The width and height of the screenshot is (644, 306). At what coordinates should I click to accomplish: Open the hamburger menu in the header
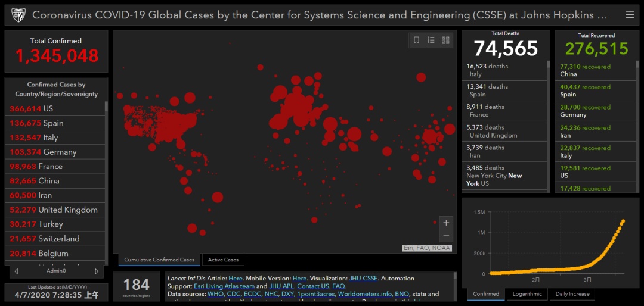(x=629, y=15)
